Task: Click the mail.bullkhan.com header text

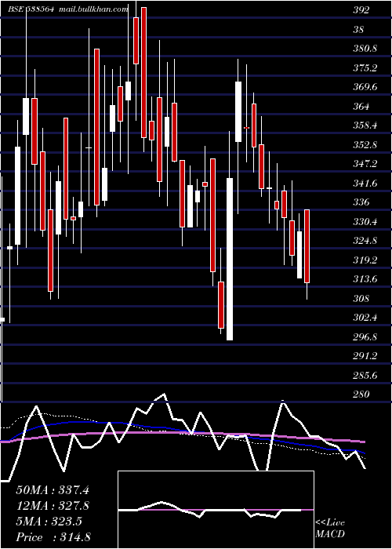Action: (92, 9)
